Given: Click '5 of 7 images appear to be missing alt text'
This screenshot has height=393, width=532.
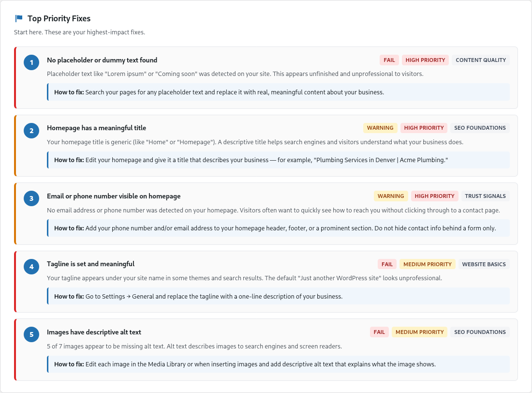Looking at the screenshot, I should (x=194, y=347).
